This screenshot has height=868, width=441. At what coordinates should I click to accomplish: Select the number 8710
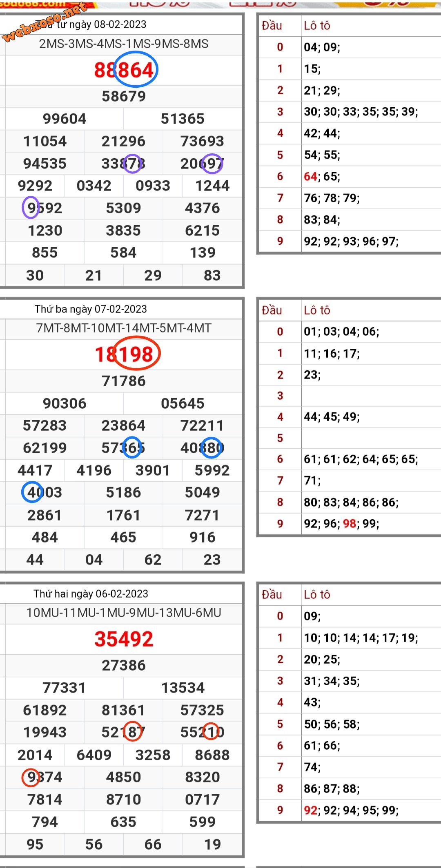(123, 799)
